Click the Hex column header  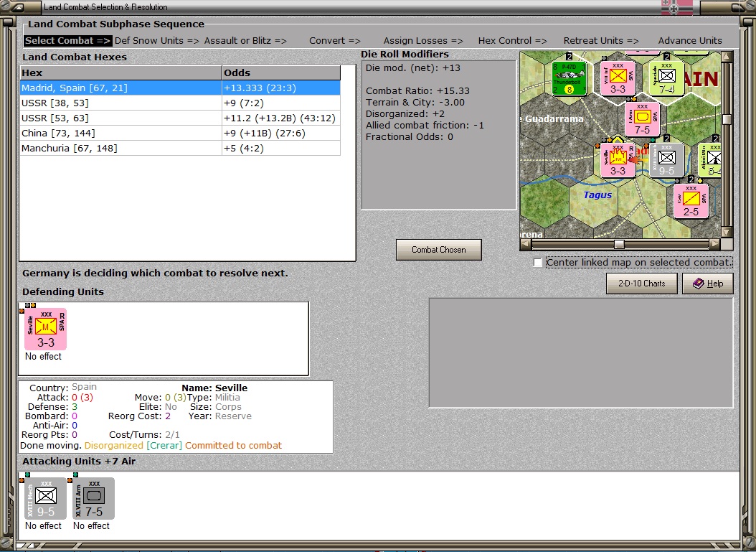121,73
